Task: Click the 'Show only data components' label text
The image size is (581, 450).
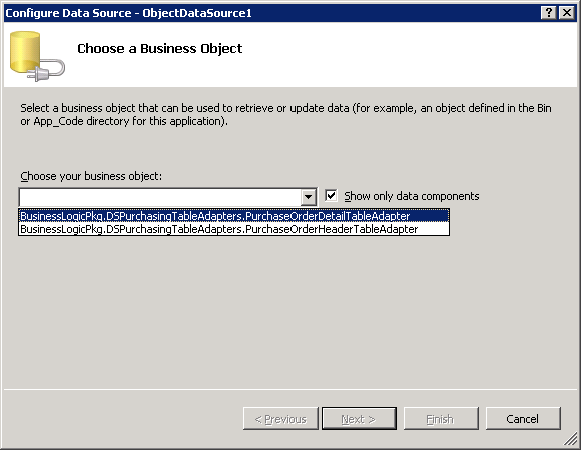Action: (x=412, y=196)
